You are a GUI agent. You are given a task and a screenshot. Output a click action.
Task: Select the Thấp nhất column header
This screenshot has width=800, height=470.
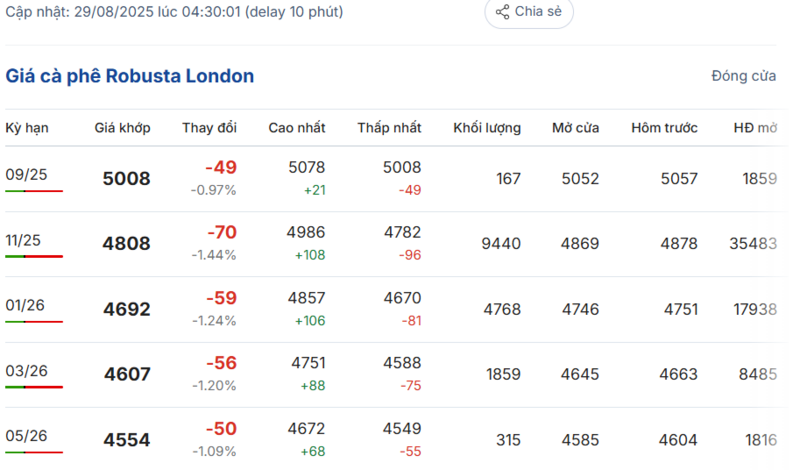389,128
